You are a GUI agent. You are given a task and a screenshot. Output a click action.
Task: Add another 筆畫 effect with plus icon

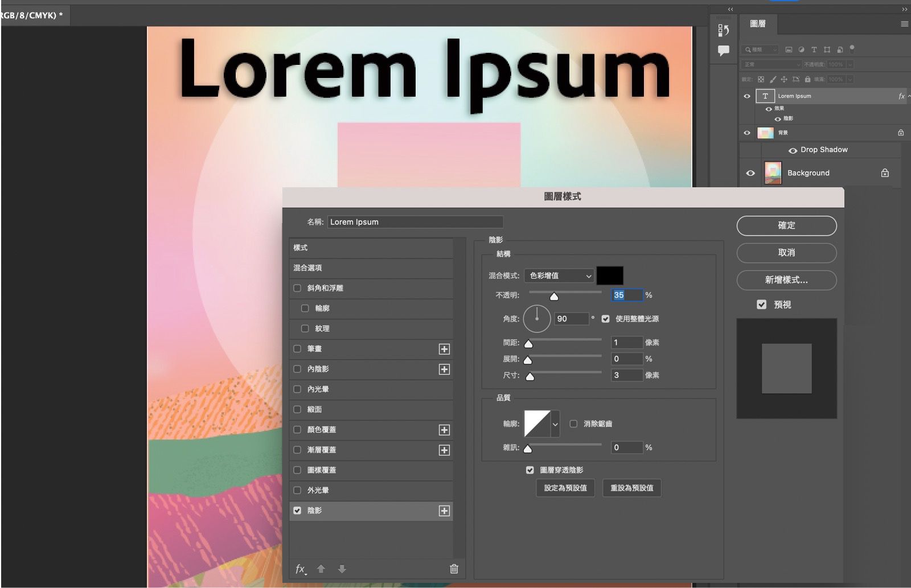click(x=445, y=349)
